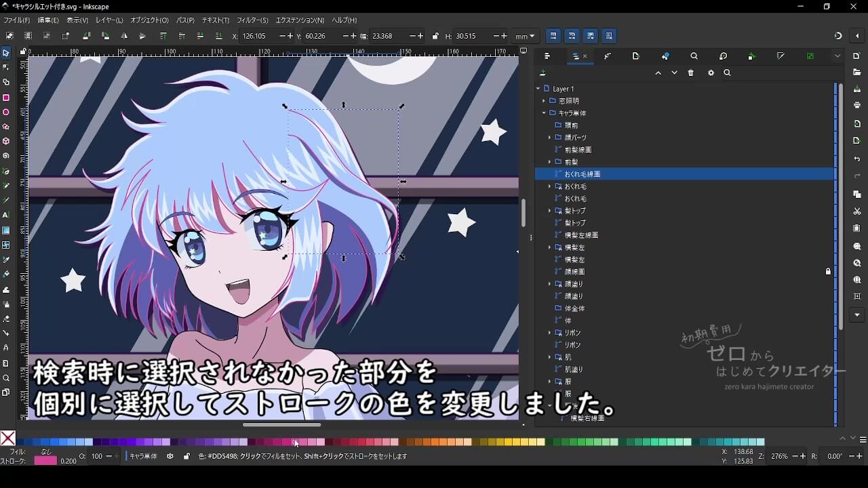The height and width of the screenshot is (488, 868).
Task: Unlock the 顔線画 layer lock icon
Action: point(828,271)
